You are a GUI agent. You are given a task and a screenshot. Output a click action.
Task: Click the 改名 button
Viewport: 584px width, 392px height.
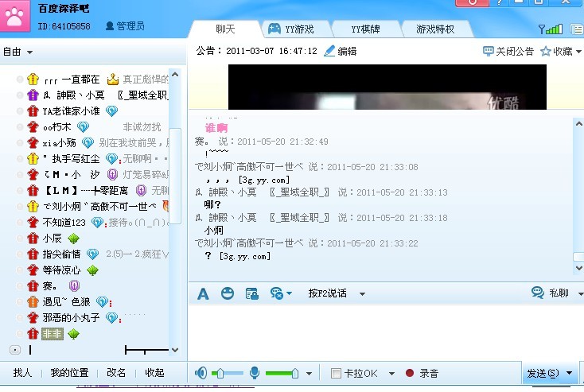[x=116, y=373]
